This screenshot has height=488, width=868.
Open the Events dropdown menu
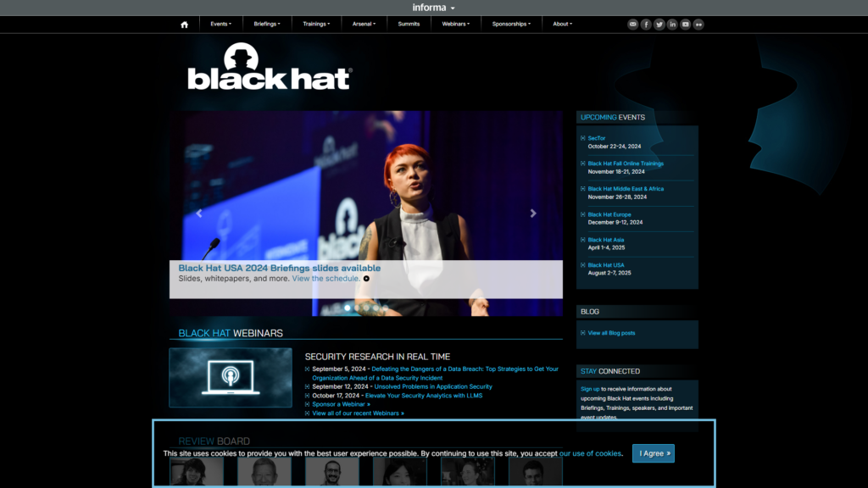221,24
